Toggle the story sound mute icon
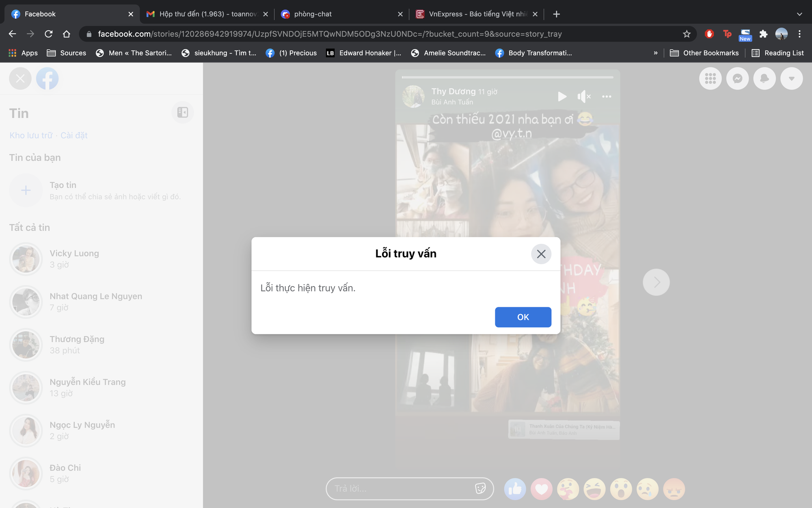This screenshot has height=508, width=812. (584, 96)
